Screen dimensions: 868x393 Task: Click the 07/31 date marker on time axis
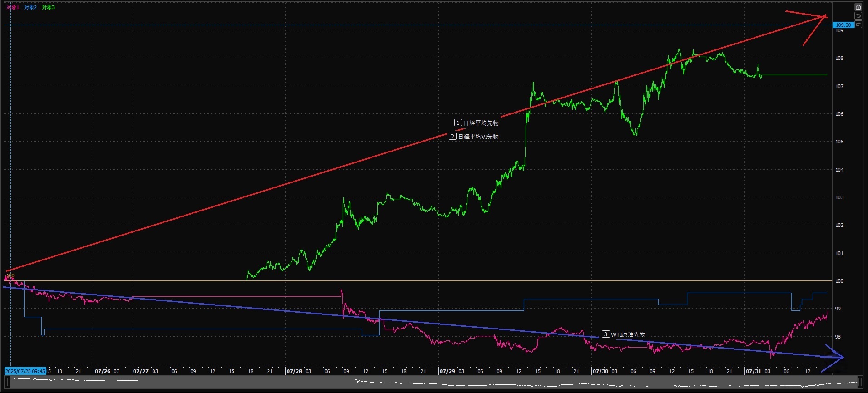(753, 371)
